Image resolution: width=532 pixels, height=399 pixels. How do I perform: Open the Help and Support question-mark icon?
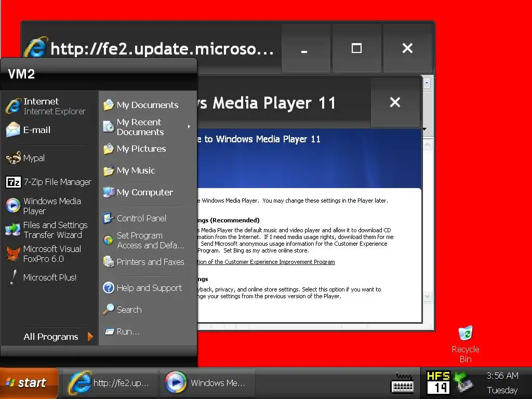[109, 288]
